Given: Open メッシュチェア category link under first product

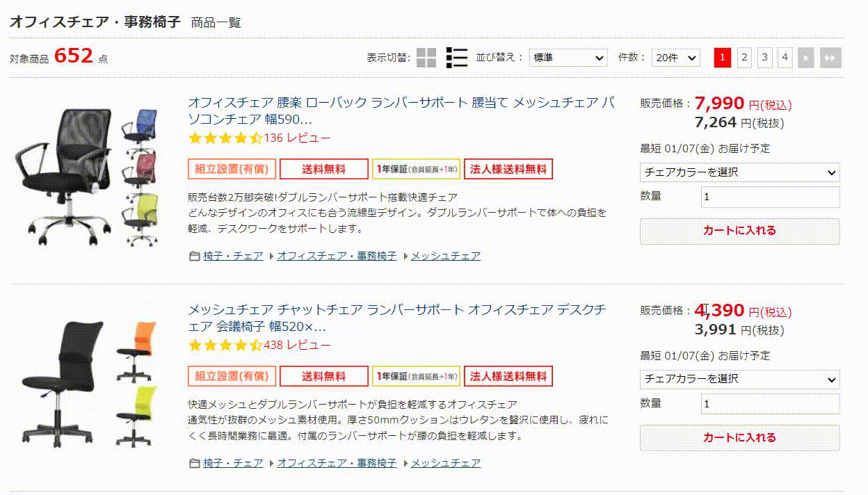Looking at the screenshot, I should point(445,256).
